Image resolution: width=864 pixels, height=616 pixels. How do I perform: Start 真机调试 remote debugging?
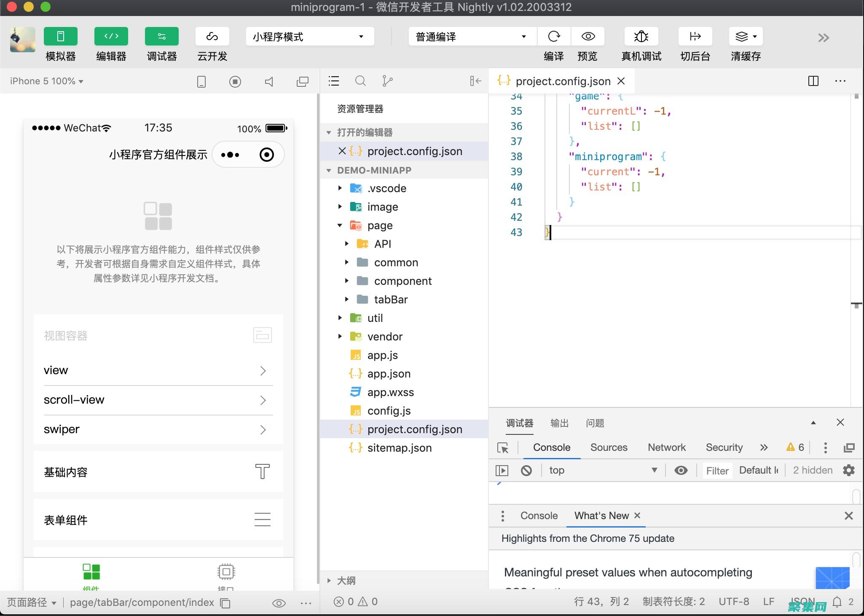tap(640, 36)
